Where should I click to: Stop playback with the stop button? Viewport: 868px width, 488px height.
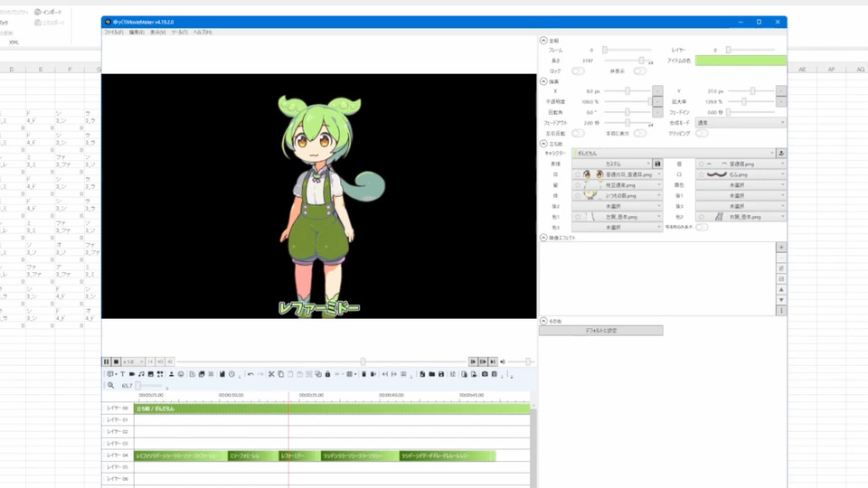pyautogui.click(x=117, y=361)
